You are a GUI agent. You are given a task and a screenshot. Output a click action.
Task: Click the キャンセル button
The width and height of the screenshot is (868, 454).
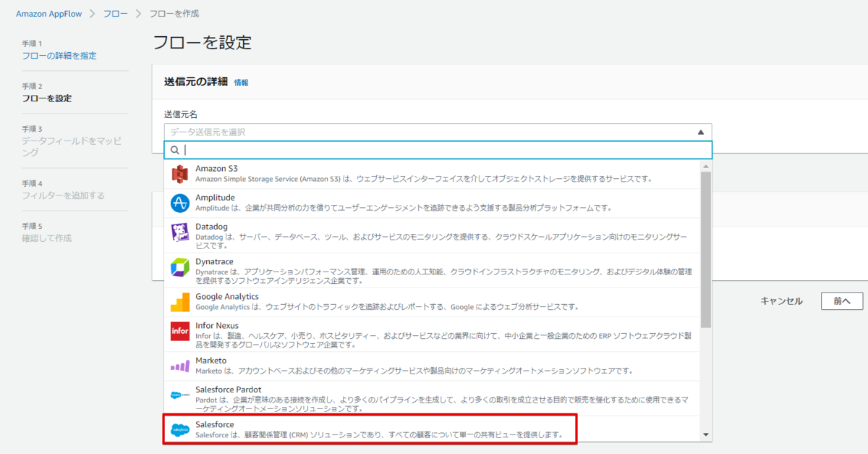coord(781,301)
